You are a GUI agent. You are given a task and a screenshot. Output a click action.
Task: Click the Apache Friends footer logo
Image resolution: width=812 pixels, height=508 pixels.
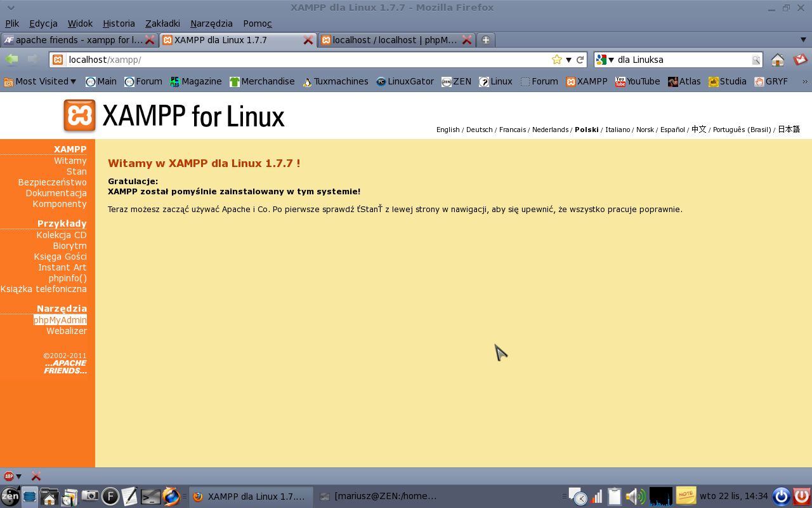65,366
